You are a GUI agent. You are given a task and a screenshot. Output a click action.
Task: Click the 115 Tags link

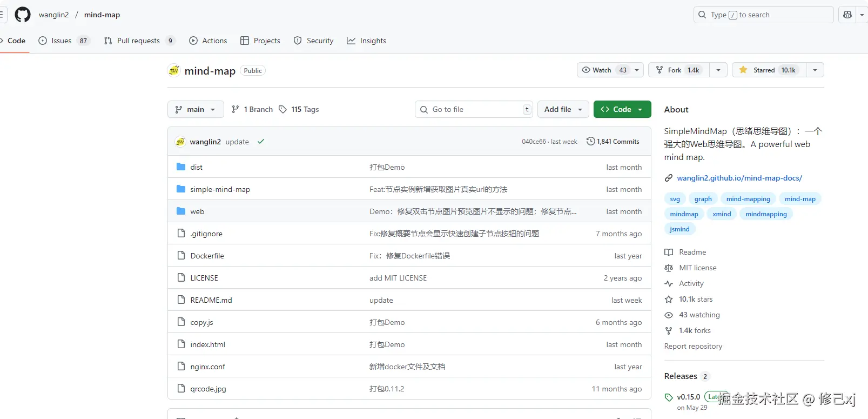coord(299,109)
